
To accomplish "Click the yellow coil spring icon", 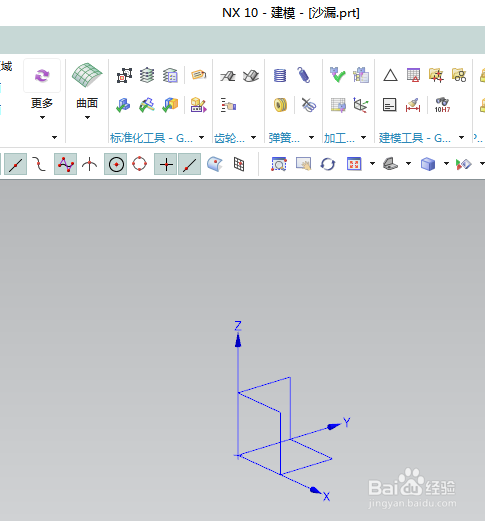I will [280, 105].
